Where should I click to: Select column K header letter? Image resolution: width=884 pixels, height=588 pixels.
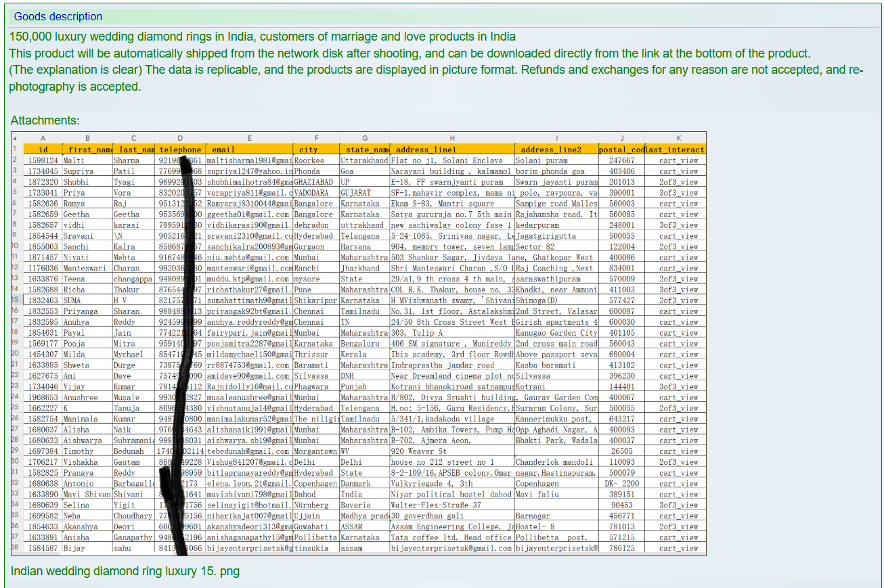click(678, 138)
